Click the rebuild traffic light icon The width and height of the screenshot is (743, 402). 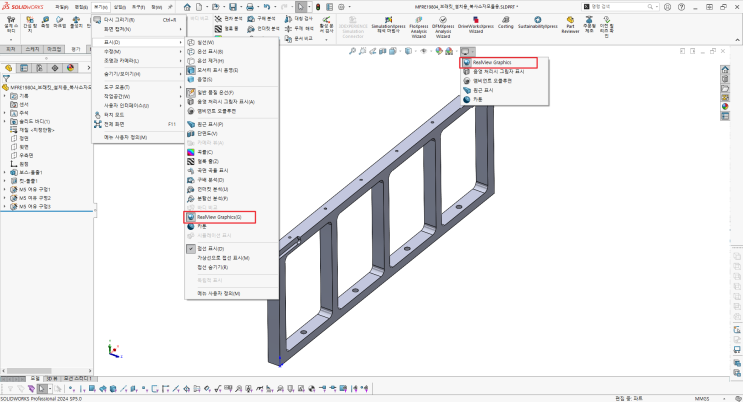tap(318, 7)
